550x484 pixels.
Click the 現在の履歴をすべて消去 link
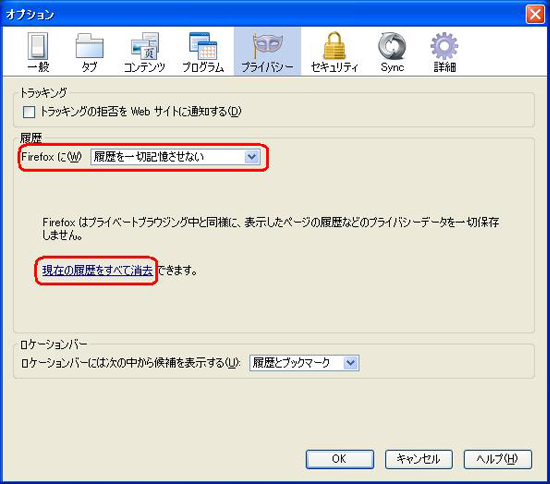click(97, 270)
